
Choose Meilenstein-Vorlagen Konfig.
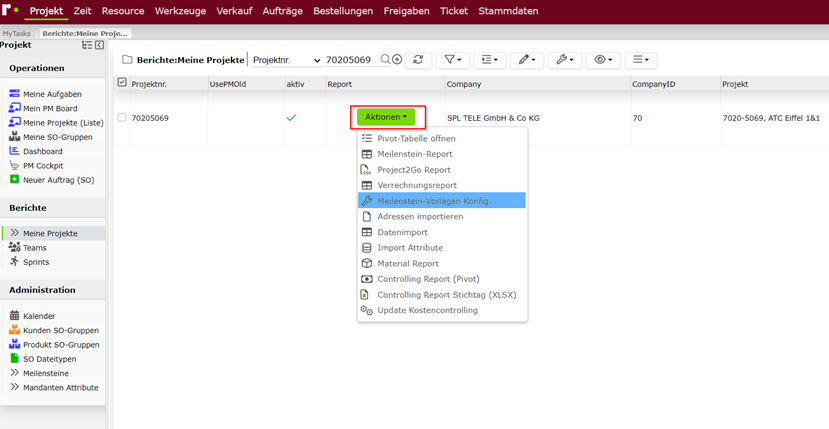coord(442,200)
